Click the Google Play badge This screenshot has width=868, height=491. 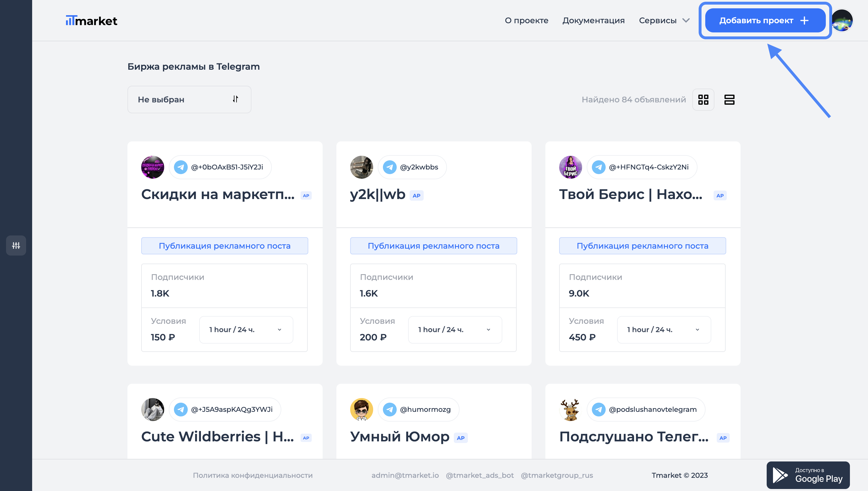click(x=808, y=475)
